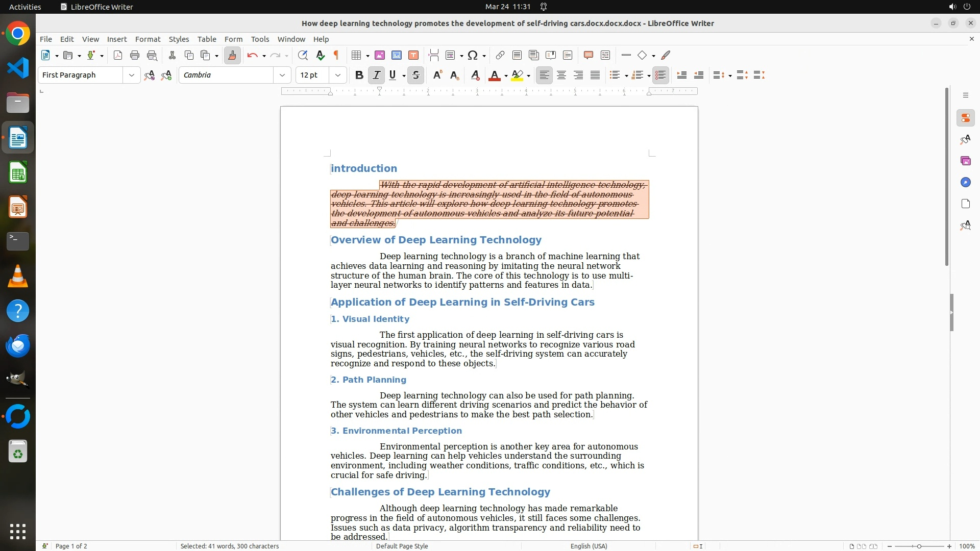The height and width of the screenshot is (551, 980).
Task: Open the sidebar Gallery panel
Action: 965,161
